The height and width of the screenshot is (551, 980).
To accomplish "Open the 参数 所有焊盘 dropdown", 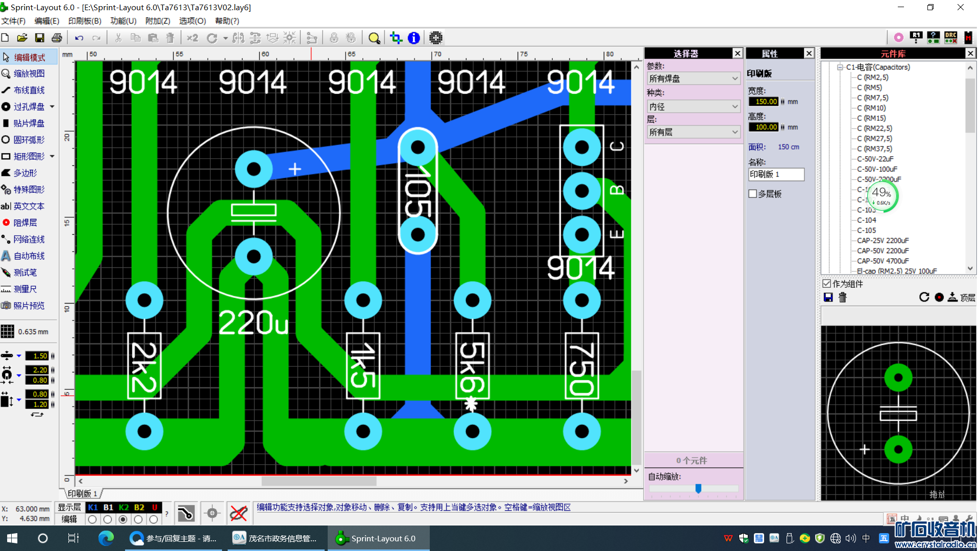I will coord(694,79).
